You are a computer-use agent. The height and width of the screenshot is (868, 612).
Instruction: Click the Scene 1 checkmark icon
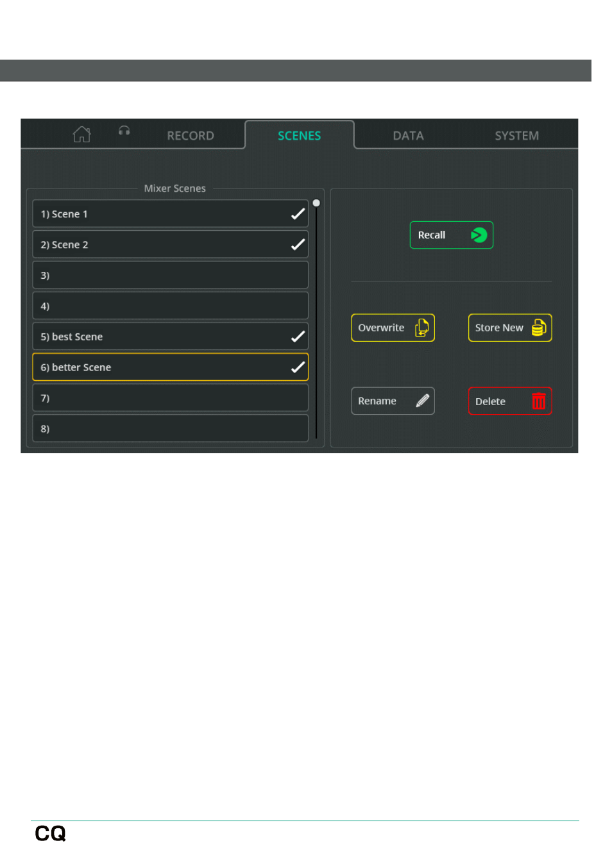pos(298,213)
